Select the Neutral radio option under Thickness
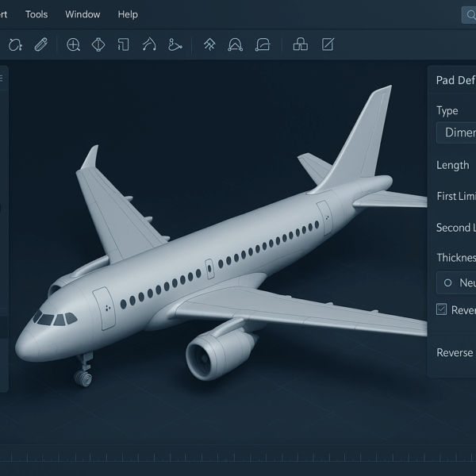The image size is (476, 476). point(448,282)
